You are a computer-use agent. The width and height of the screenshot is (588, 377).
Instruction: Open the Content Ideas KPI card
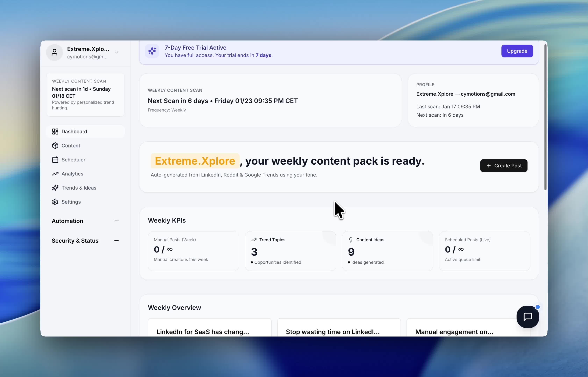[x=387, y=251]
